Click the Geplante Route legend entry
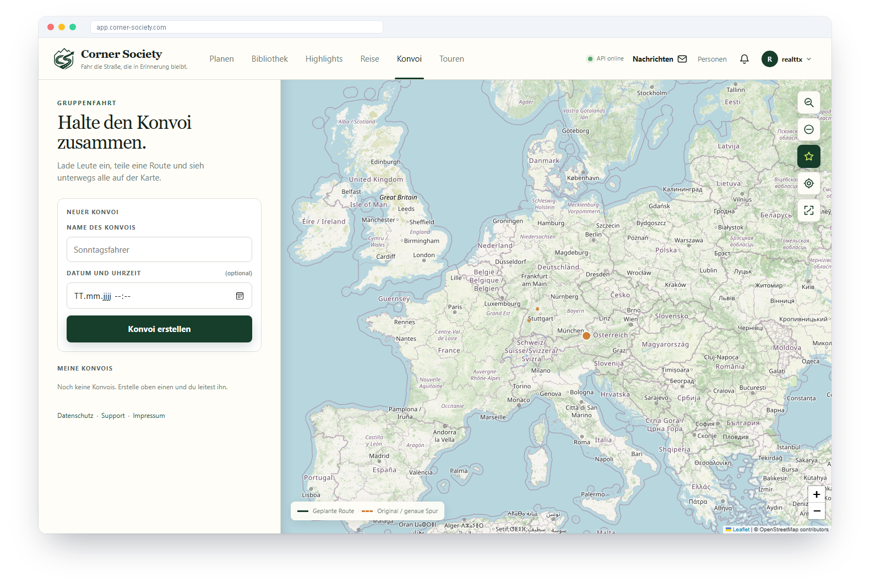Screen dimensions: 870x588 [326, 511]
